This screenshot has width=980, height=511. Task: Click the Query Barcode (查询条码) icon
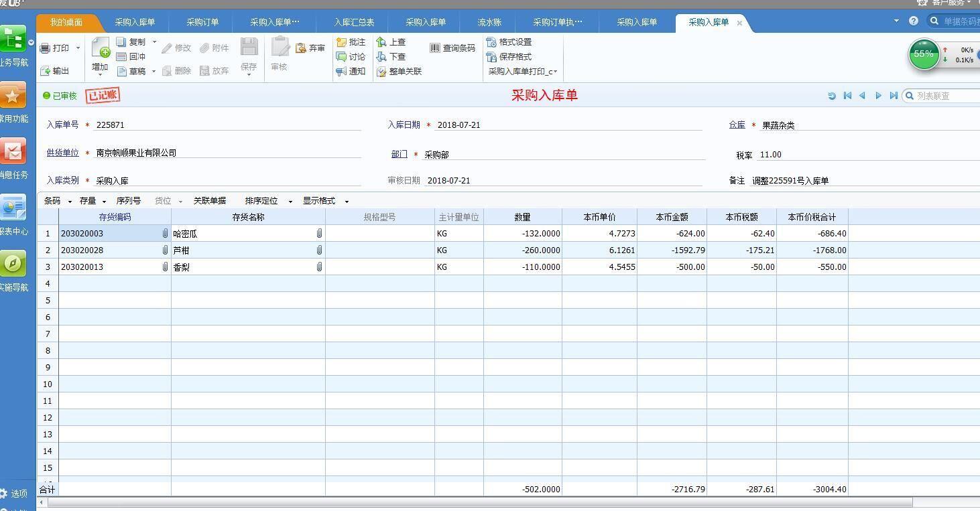(x=435, y=48)
